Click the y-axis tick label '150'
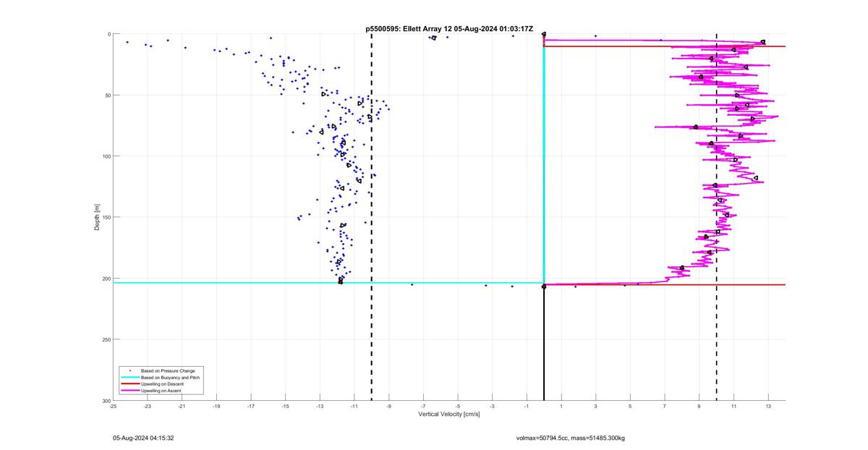Viewport: 868px width, 450px height. pyautogui.click(x=106, y=217)
